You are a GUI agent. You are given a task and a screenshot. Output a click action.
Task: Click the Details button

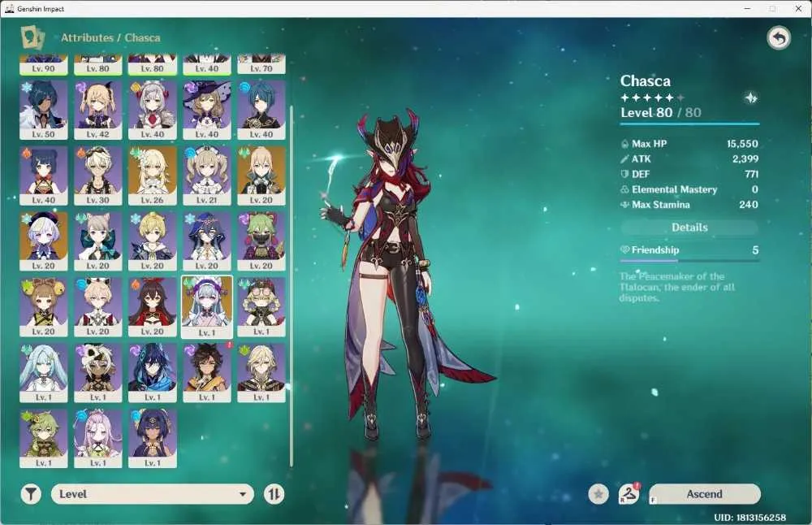(689, 227)
